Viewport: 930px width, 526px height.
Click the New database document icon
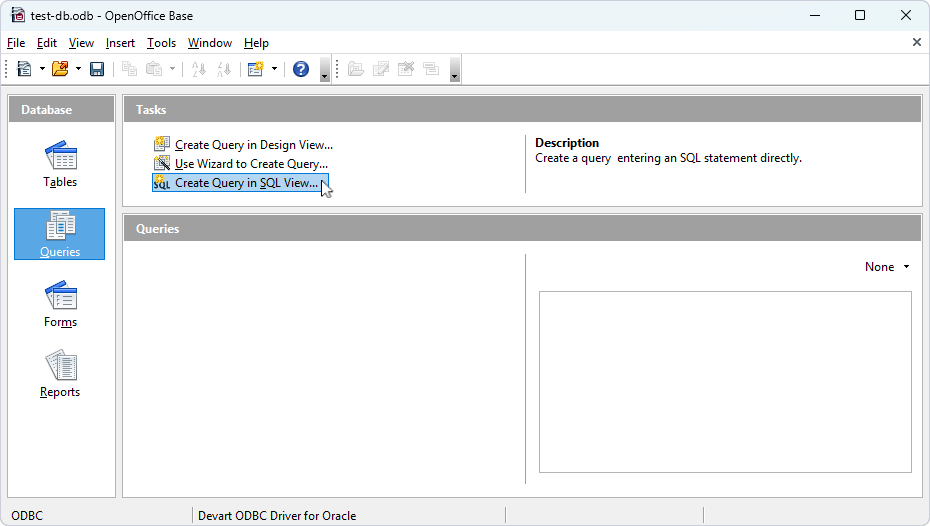click(24, 69)
